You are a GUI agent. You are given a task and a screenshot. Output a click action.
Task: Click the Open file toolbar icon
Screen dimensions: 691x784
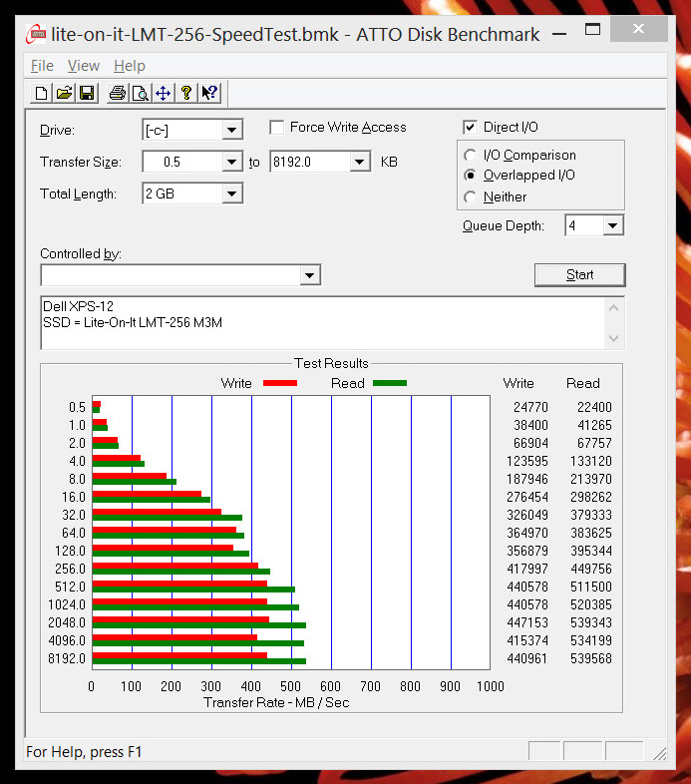(x=65, y=93)
